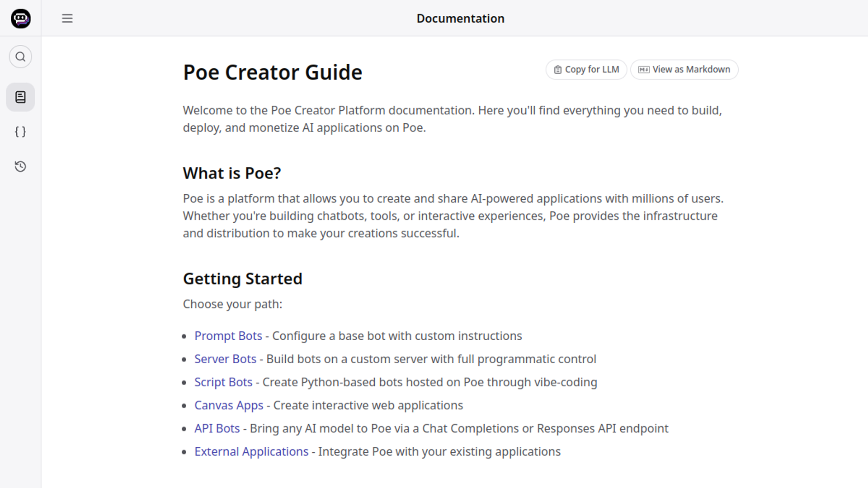Viewport: 868px width, 488px height.
Task: Click the Poe Creator Guide heading
Action: (x=273, y=72)
